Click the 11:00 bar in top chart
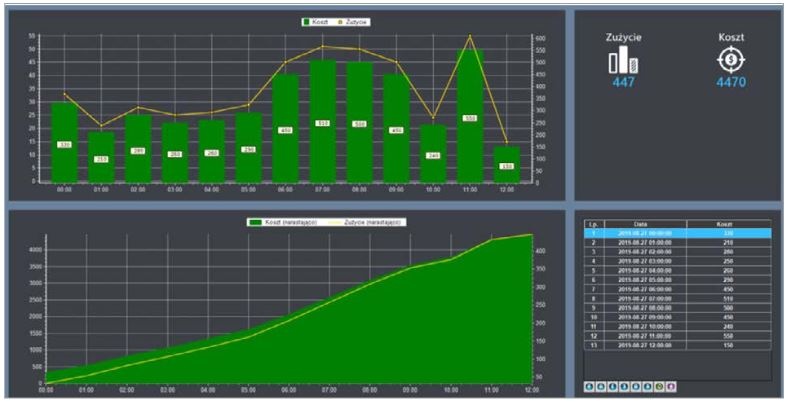Screen dimensions: 788x402 click(470, 116)
